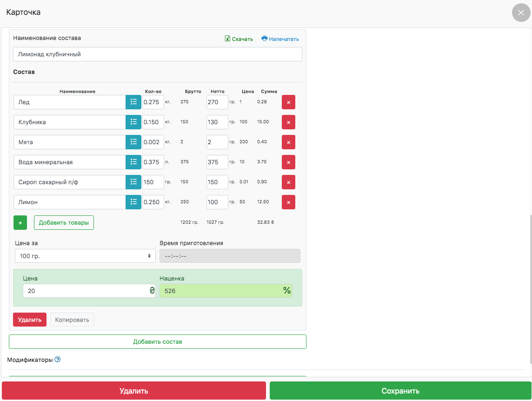Edit the Наименование состава text field

click(157, 54)
